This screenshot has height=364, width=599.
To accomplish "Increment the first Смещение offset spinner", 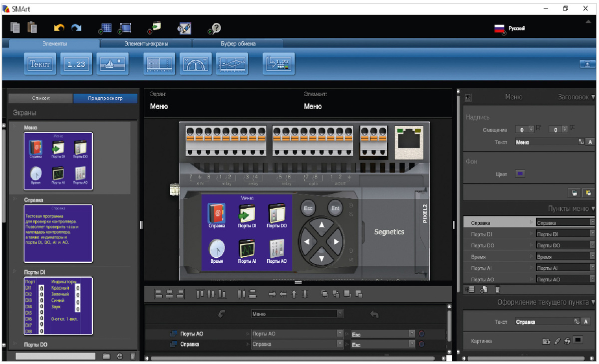I will point(532,128).
